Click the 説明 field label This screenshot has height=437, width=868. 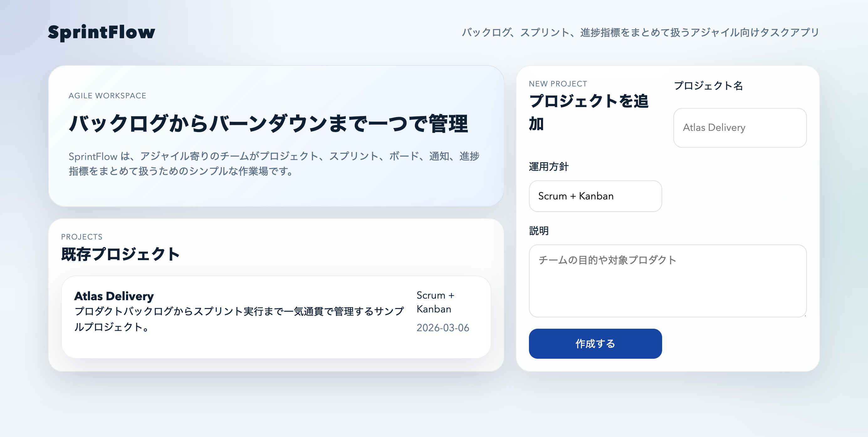(538, 231)
